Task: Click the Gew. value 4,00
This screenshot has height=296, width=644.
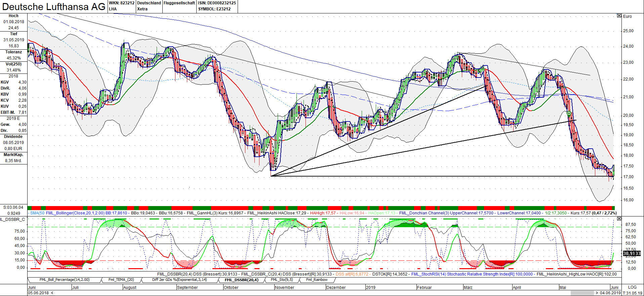Action: [x=22, y=125]
